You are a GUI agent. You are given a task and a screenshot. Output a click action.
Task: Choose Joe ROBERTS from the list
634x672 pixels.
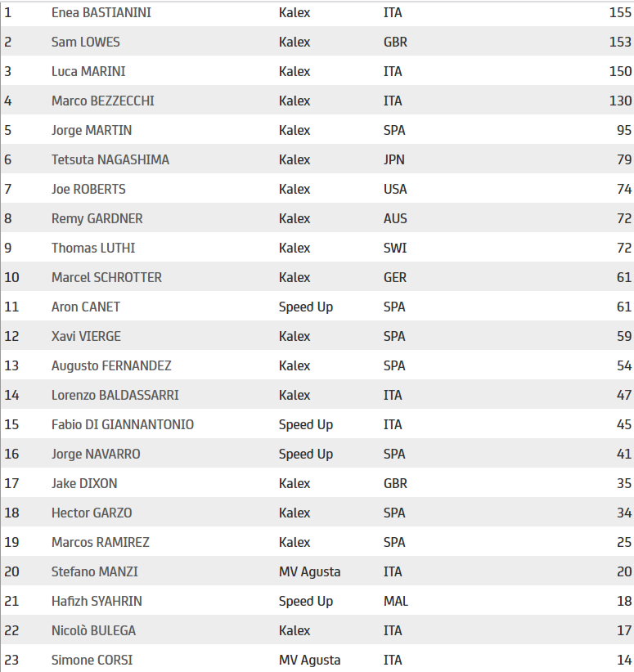pyautogui.click(x=88, y=190)
